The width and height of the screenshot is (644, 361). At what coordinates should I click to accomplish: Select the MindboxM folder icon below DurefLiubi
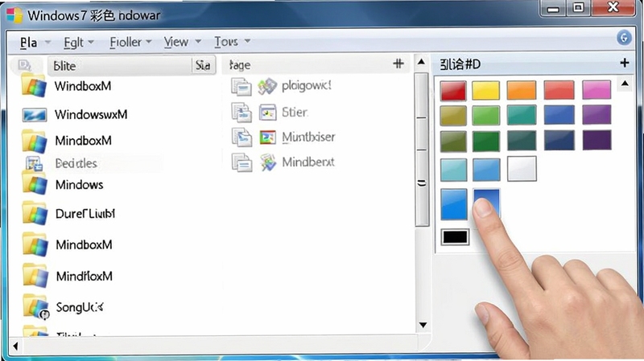(35, 244)
